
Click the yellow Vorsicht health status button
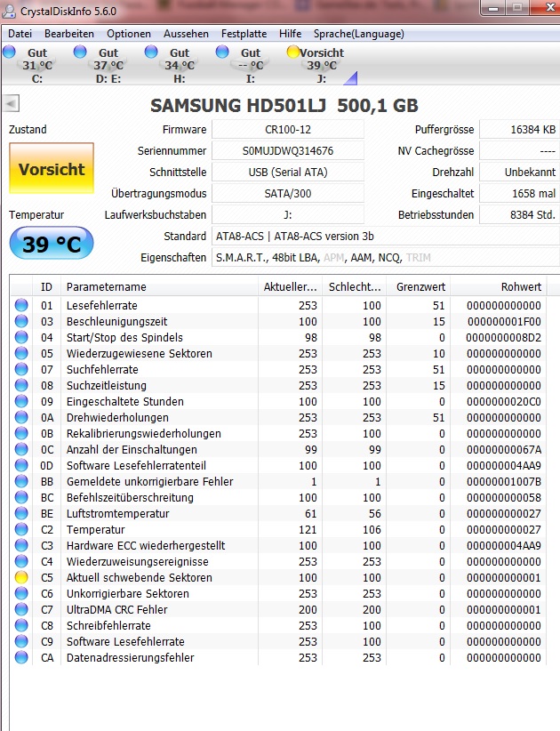(x=52, y=169)
